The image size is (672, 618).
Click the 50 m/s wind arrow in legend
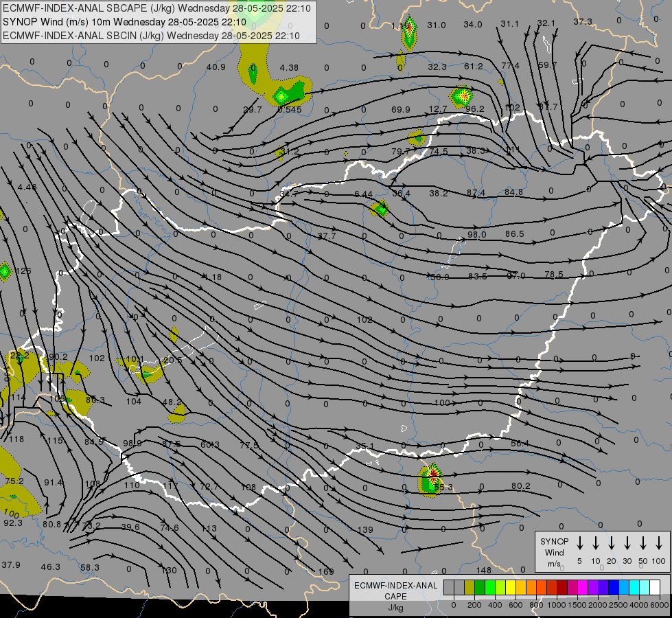click(x=643, y=543)
